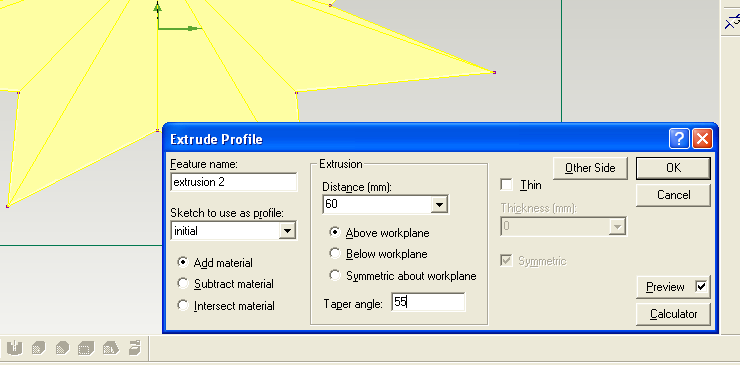Open the Sketch to use as profile dropdown
The width and height of the screenshot is (740, 365).
click(286, 231)
